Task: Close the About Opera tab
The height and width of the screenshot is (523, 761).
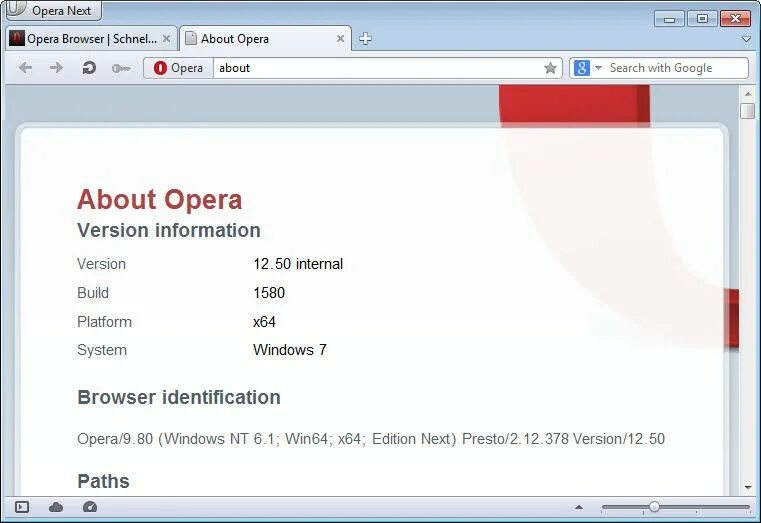Action: 341,38
